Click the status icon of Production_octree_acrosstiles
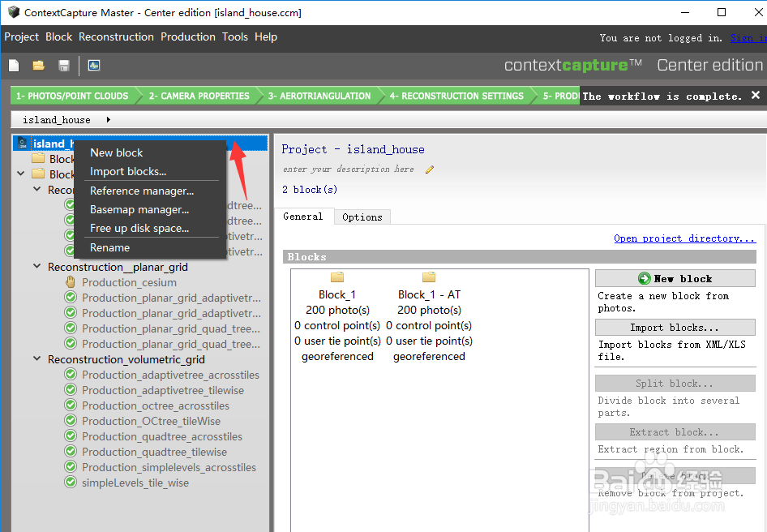767x532 pixels. (x=71, y=405)
